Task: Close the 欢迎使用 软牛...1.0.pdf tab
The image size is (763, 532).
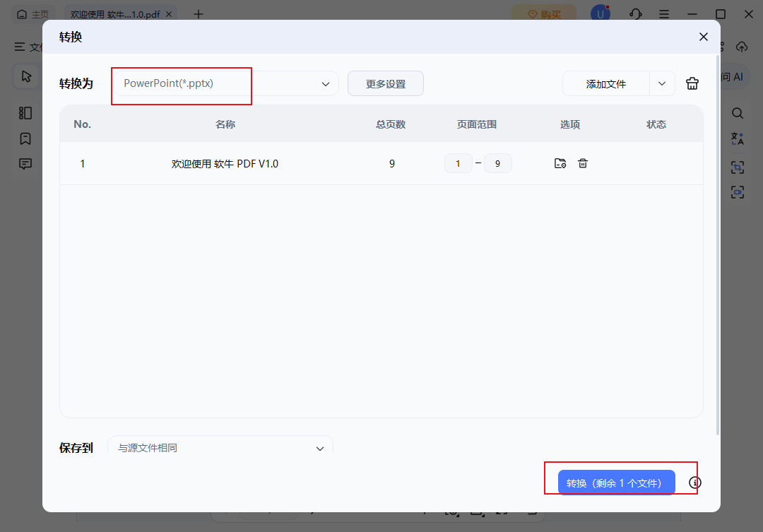Action: point(169,14)
